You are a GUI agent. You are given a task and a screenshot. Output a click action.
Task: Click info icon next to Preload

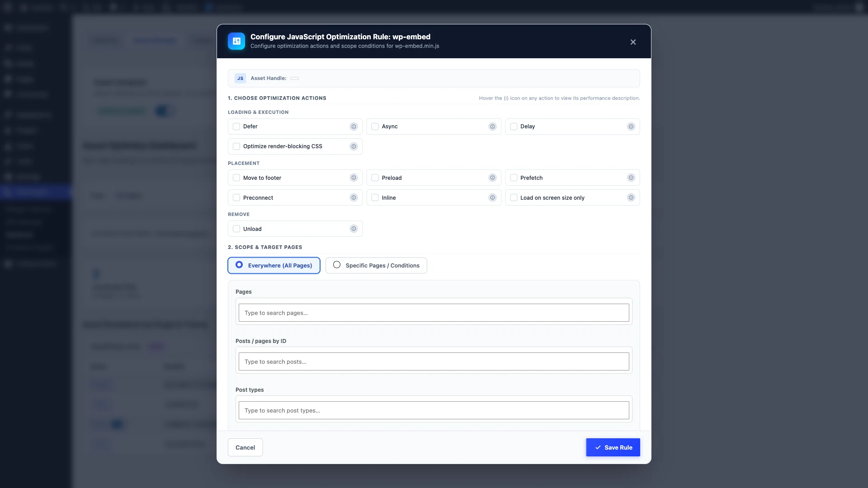(492, 178)
